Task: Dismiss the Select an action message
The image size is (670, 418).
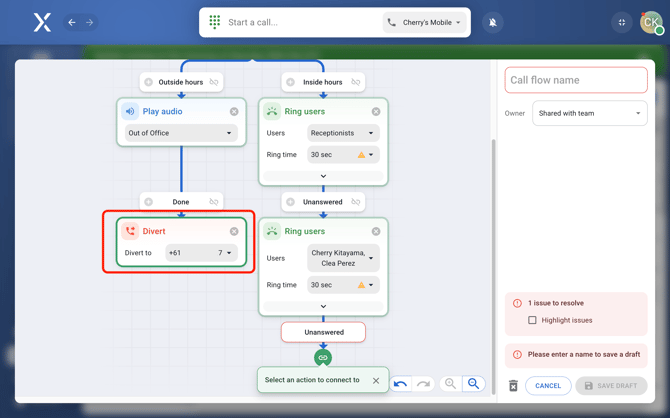Action: pyautogui.click(x=376, y=380)
